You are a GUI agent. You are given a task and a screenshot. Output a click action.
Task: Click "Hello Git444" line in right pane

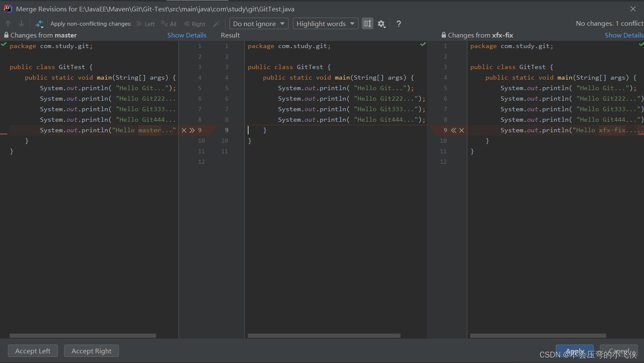572,120
